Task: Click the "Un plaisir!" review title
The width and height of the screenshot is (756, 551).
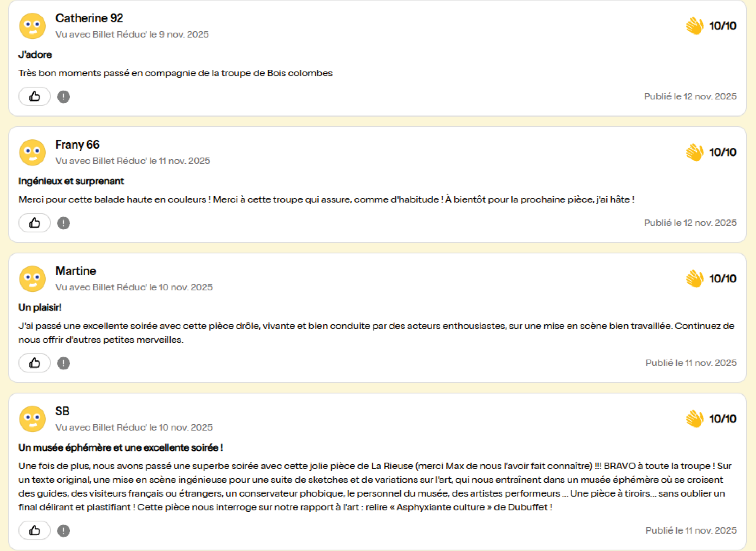Action: tap(40, 308)
